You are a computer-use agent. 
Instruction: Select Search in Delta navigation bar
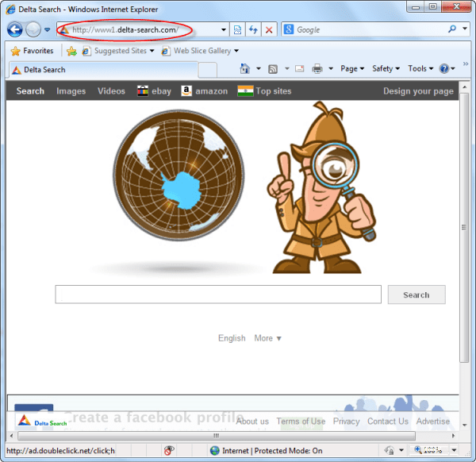30,90
